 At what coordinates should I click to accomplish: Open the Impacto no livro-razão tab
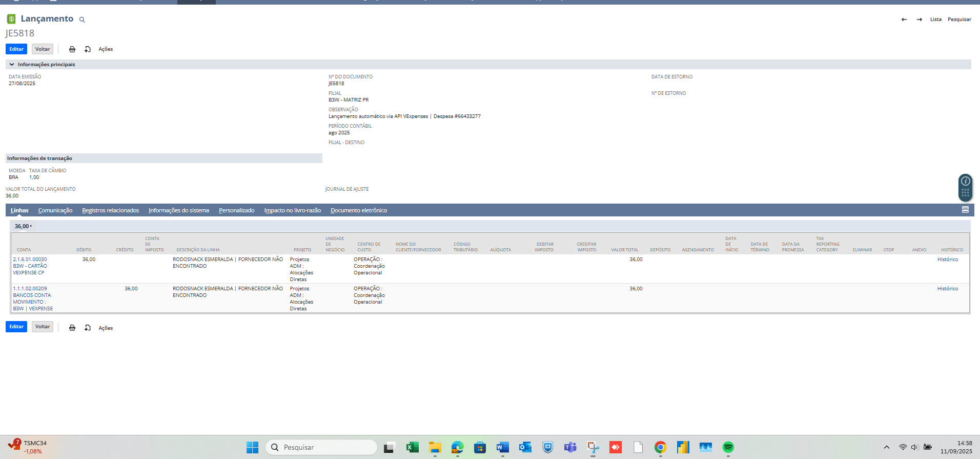[292, 210]
